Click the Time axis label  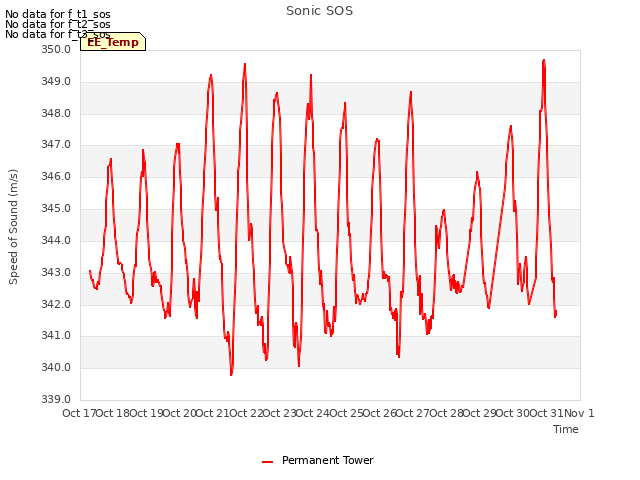(566, 429)
